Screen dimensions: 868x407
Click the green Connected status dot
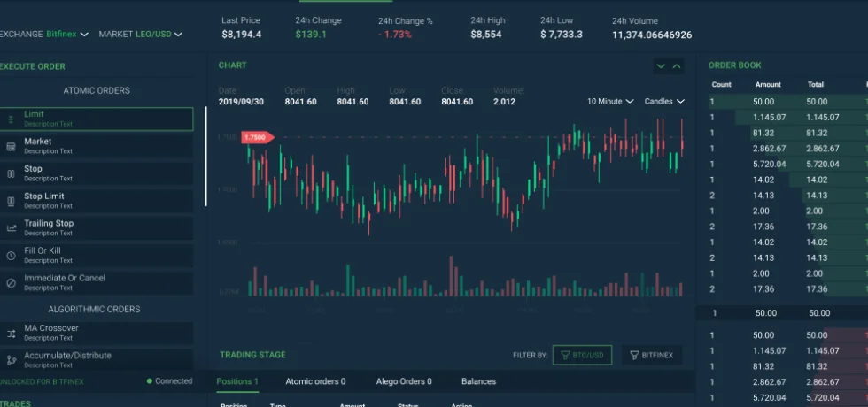tap(150, 381)
